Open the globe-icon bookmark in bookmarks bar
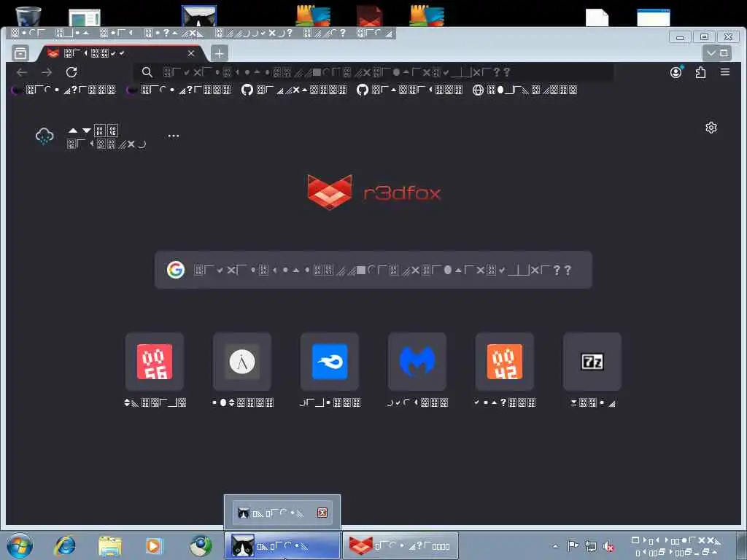This screenshot has width=747, height=560. 525,90
